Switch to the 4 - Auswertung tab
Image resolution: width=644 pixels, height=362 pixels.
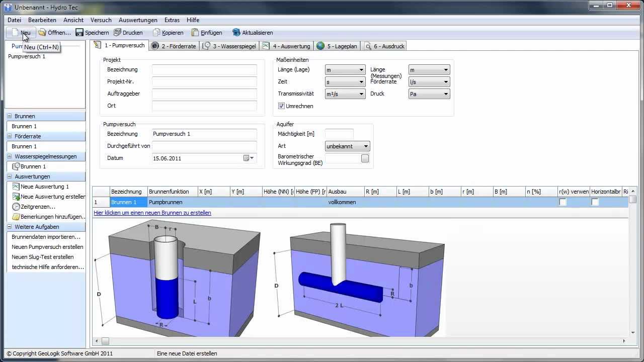pos(287,46)
